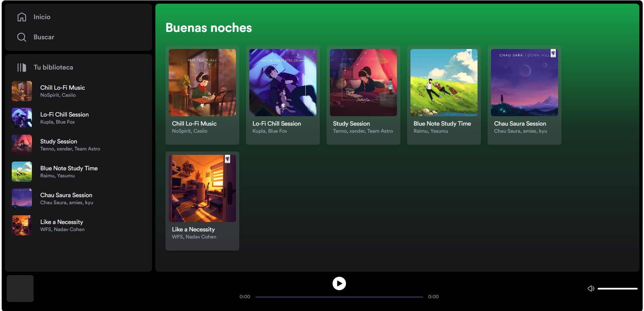Image resolution: width=644 pixels, height=311 pixels.
Task: Click card title Blue Note Study Time
Action: coord(442,124)
